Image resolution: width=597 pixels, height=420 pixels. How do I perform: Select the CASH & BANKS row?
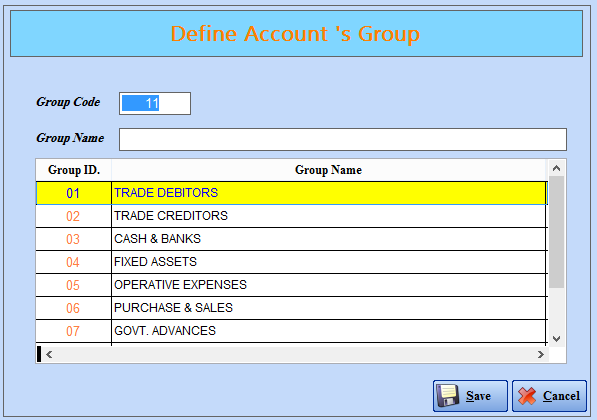292,239
